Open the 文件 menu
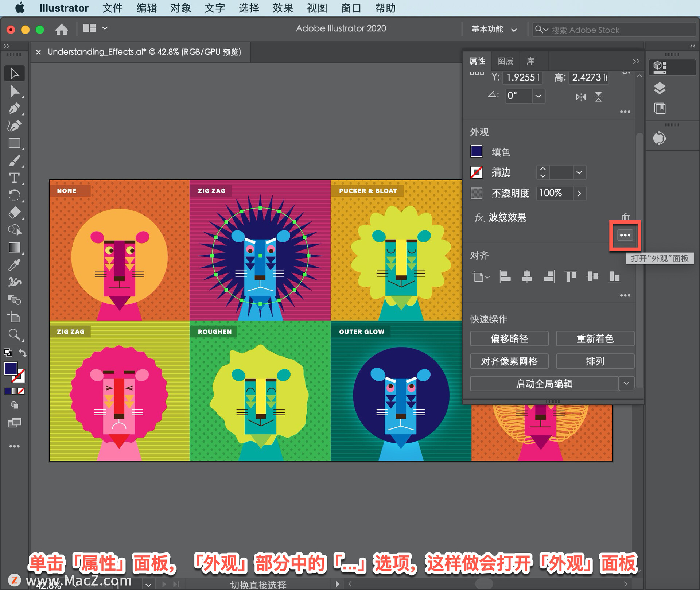Image resolution: width=700 pixels, height=590 pixels. pyautogui.click(x=112, y=8)
